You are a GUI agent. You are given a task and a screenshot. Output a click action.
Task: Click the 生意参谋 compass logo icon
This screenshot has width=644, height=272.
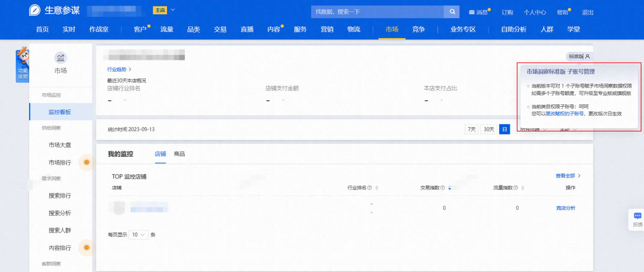pos(35,10)
